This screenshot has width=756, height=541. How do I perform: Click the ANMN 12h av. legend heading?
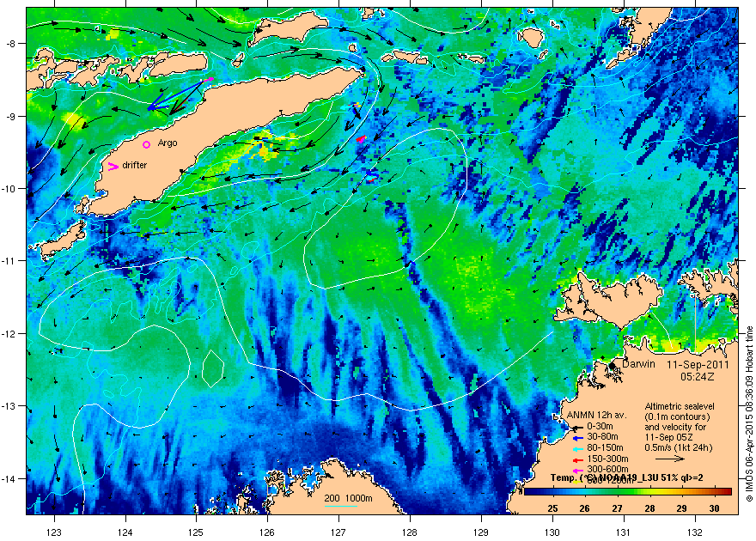pos(596,415)
